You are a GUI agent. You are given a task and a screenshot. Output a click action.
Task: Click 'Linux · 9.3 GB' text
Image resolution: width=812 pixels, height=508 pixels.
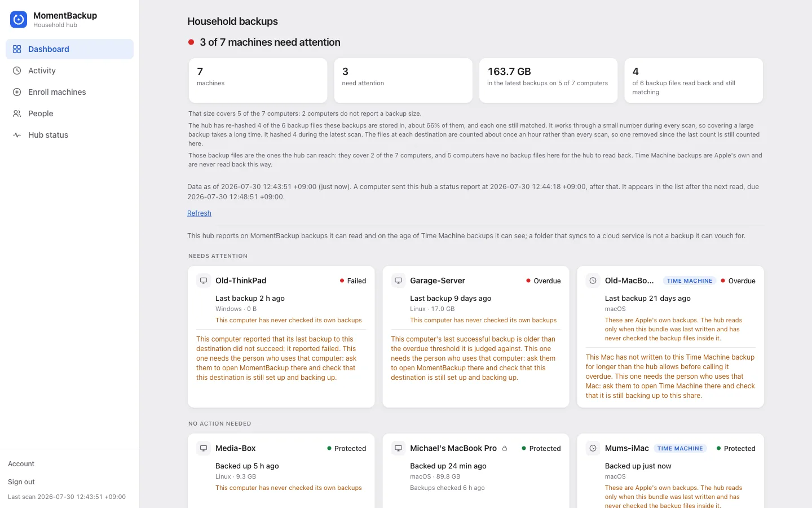pyautogui.click(x=236, y=476)
